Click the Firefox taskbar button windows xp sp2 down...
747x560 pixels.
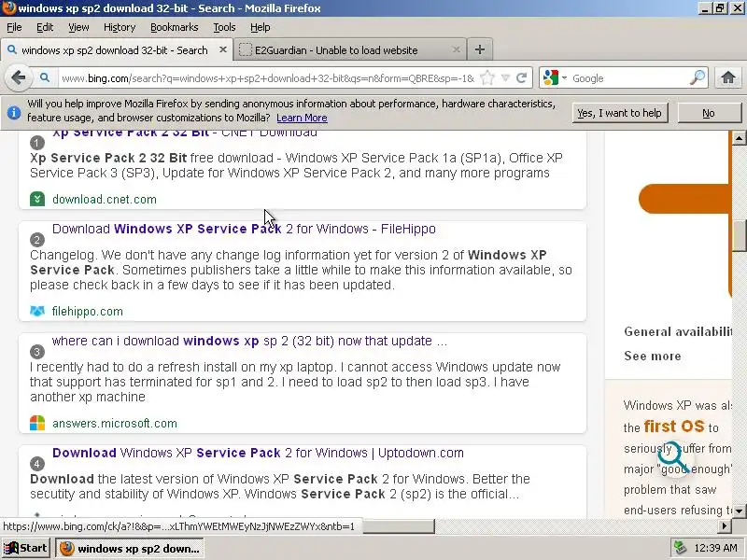tap(130, 548)
